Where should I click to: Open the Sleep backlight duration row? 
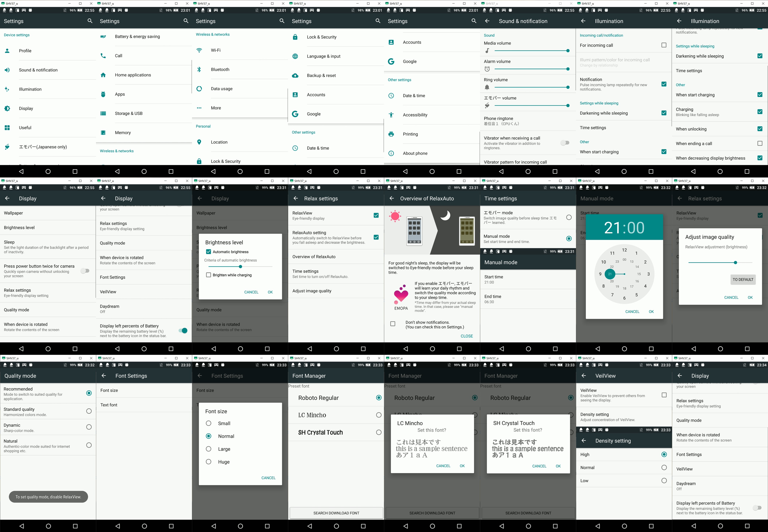[48, 247]
